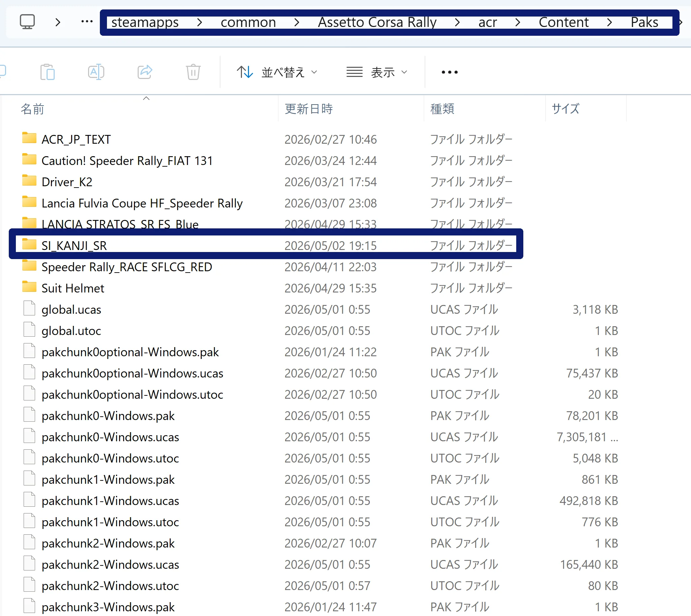
Task: Expand the chevron after Content
Action: [610, 22]
